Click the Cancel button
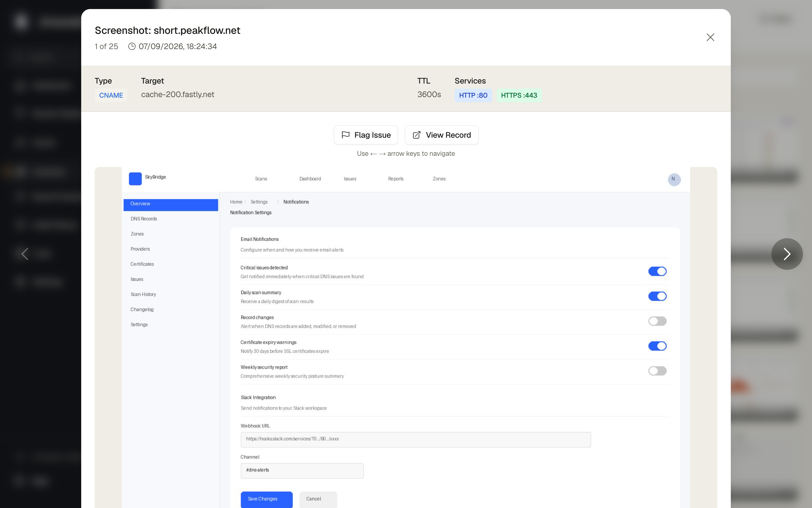 point(318,499)
